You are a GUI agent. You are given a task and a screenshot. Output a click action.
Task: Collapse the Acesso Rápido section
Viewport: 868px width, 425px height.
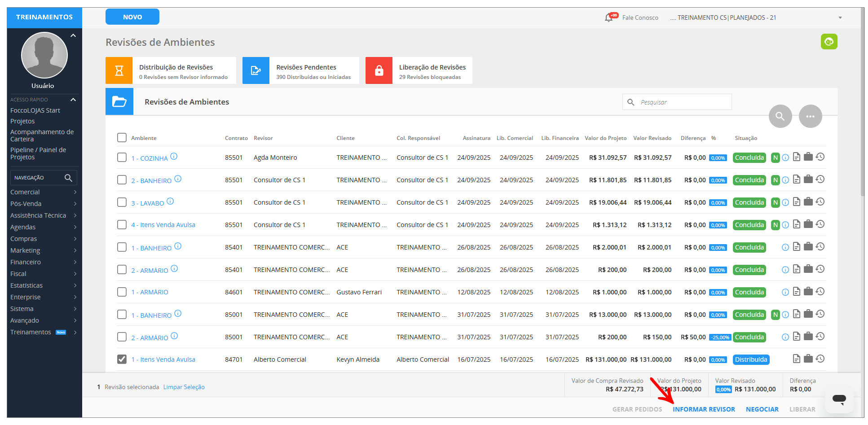(73, 100)
